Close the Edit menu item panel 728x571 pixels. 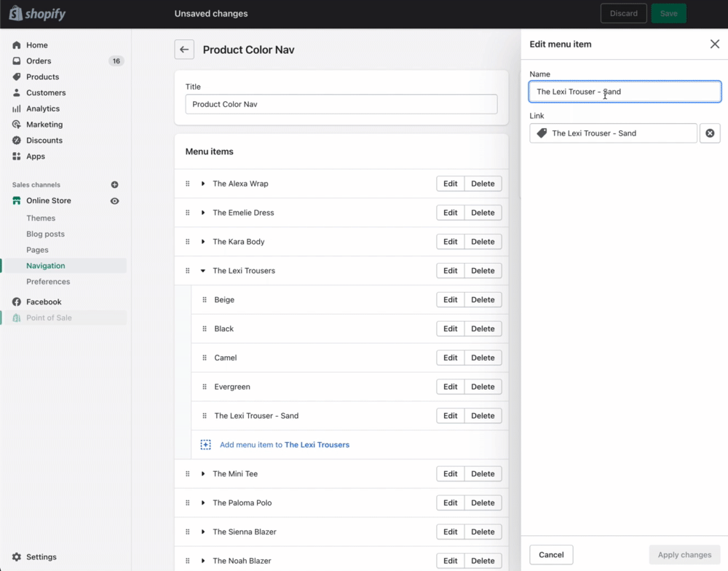click(x=714, y=44)
